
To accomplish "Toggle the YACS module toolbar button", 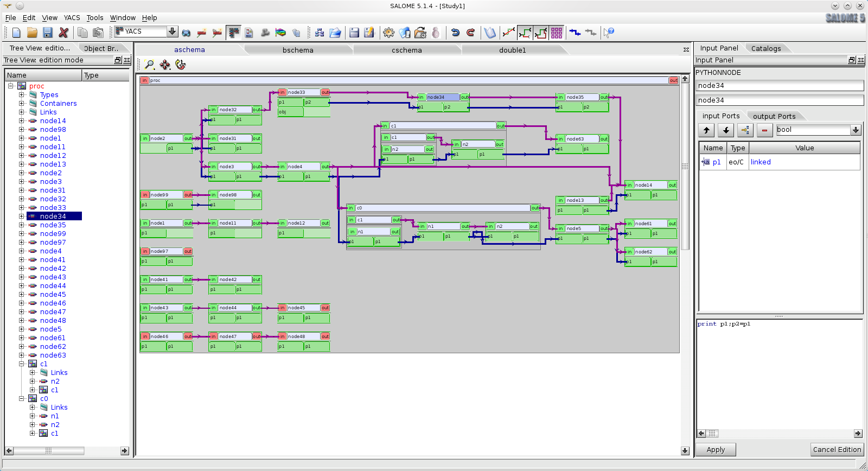I will point(234,33).
